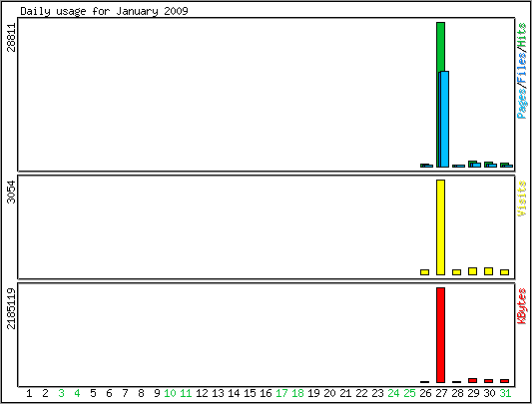Click the chart title Daily usage for January 2009
Viewport: 532px width, 404px height.
104,11
